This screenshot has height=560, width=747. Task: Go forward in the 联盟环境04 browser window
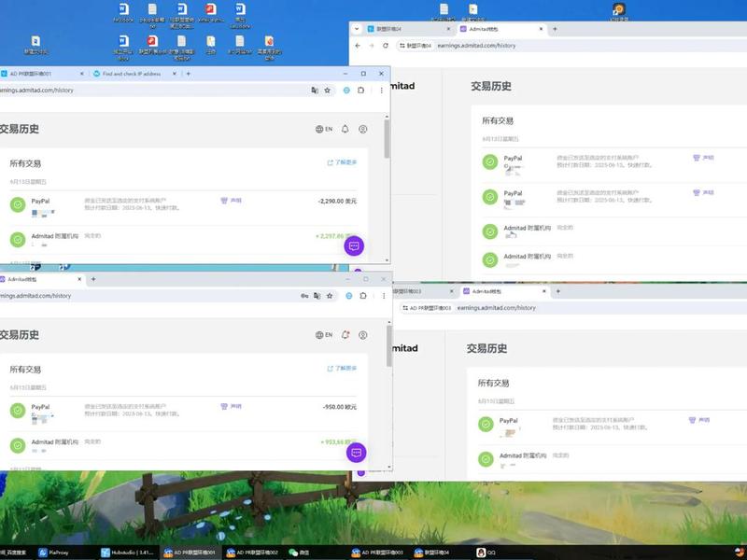point(372,45)
